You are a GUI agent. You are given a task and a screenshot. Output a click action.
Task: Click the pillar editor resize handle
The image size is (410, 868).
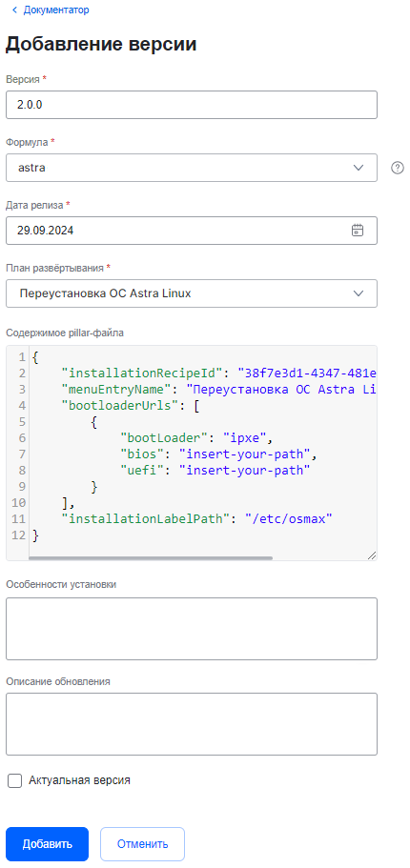click(372, 555)
